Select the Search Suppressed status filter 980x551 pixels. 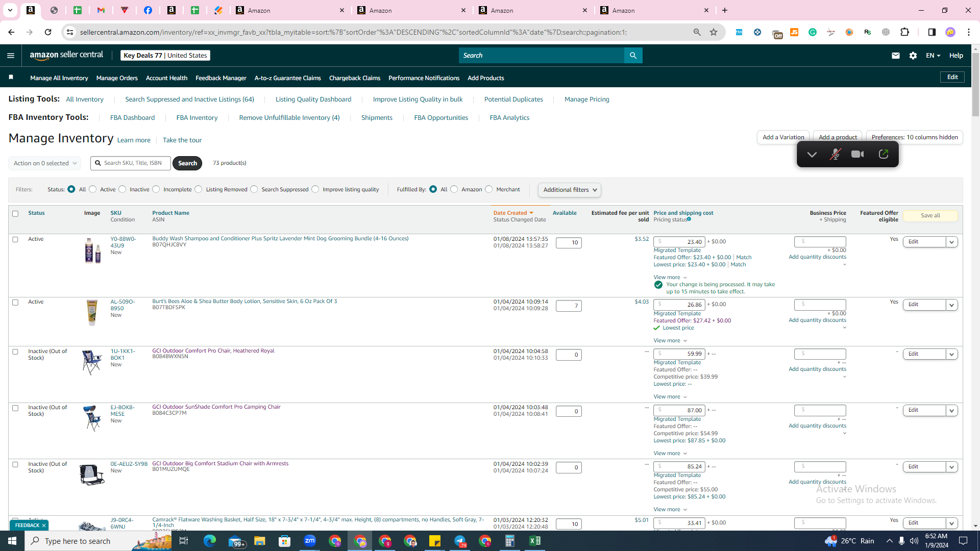(x=254, y=189)
